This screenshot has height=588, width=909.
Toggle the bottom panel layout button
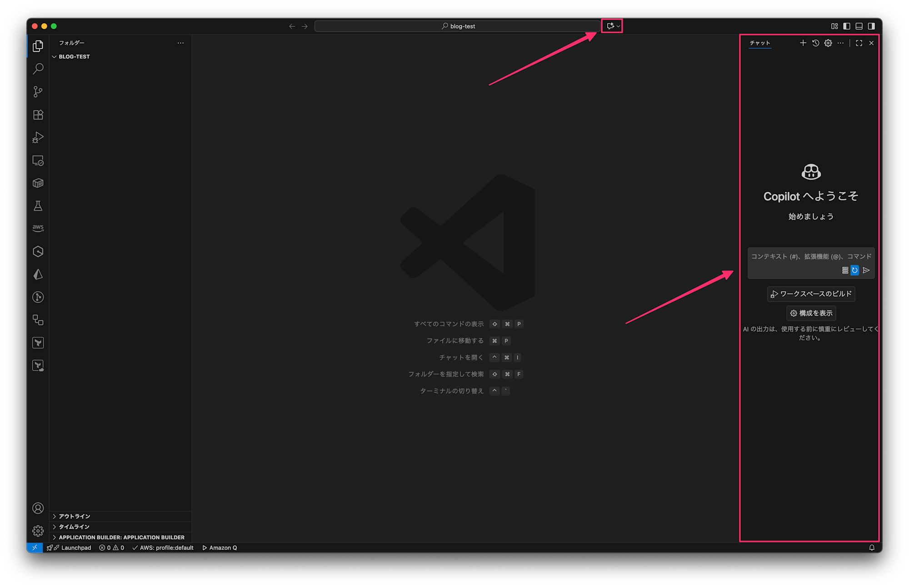(x=859, y=26)
